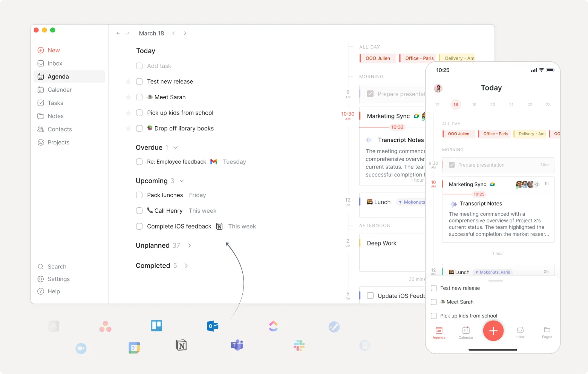Image resolution: width=588 pixels, height=374 pixels.
Task: Click the New plus icon in sidebar
Action: [41, 50]
